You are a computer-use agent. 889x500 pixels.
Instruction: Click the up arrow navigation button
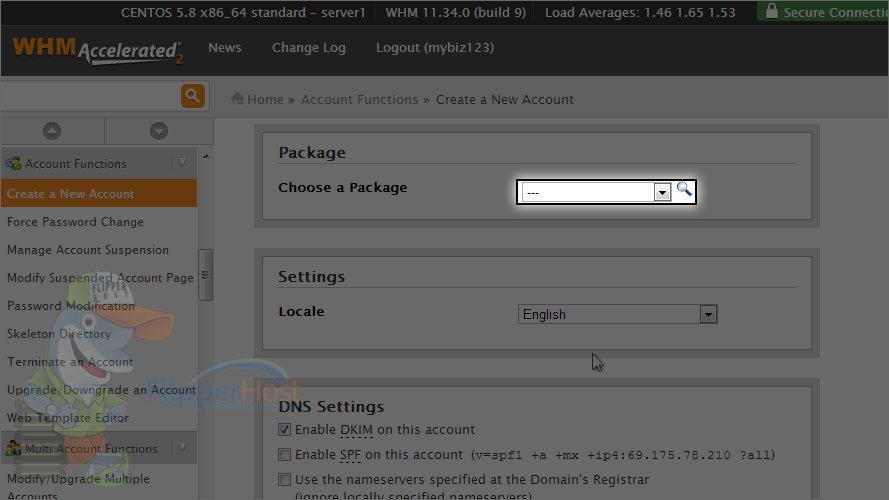pyautogui.click(x=52, y=131)
